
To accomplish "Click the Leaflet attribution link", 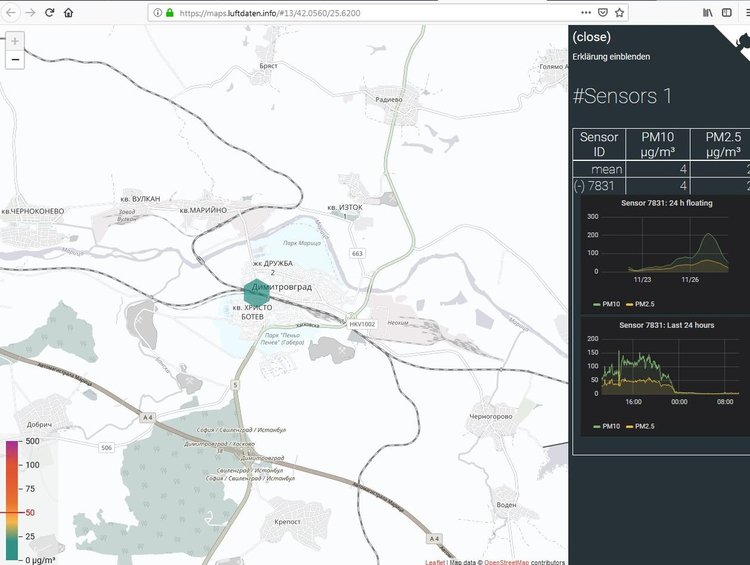I will [x=435, y=561].
